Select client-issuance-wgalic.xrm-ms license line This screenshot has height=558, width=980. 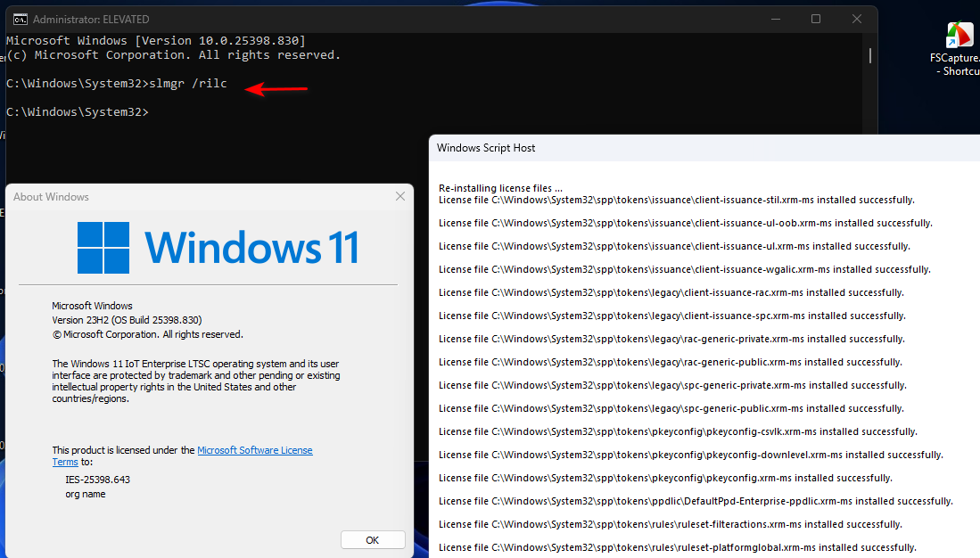pos(684,269)
